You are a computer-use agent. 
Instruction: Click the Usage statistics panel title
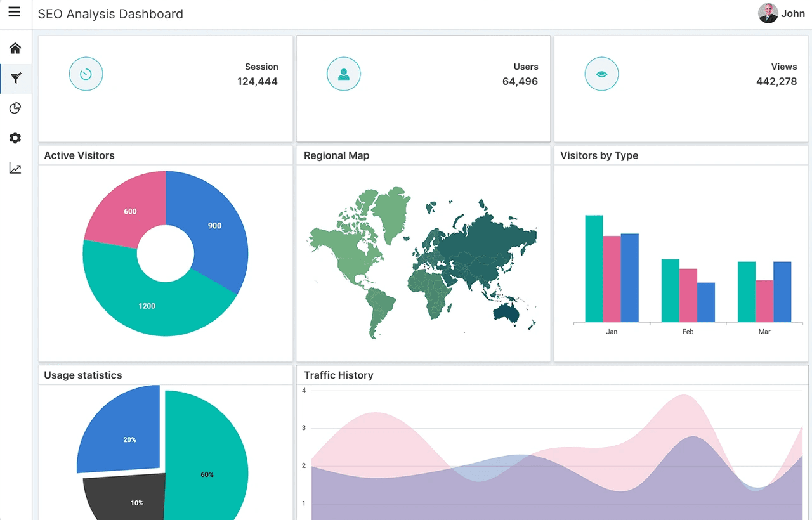(83, 375)
